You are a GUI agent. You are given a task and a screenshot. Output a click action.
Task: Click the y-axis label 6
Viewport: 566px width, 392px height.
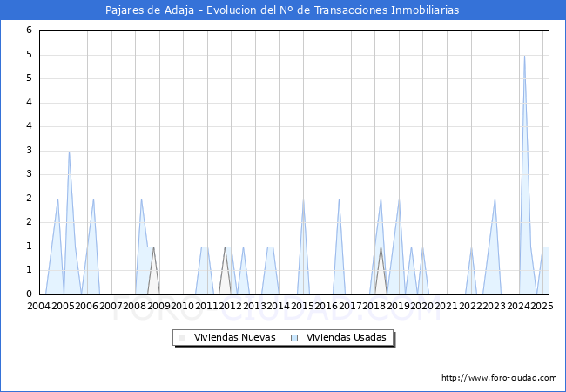30,30
